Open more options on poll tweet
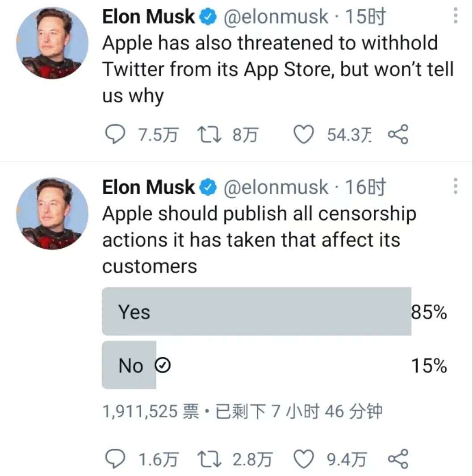Viewport: 473px width, 476px height. 455,186
